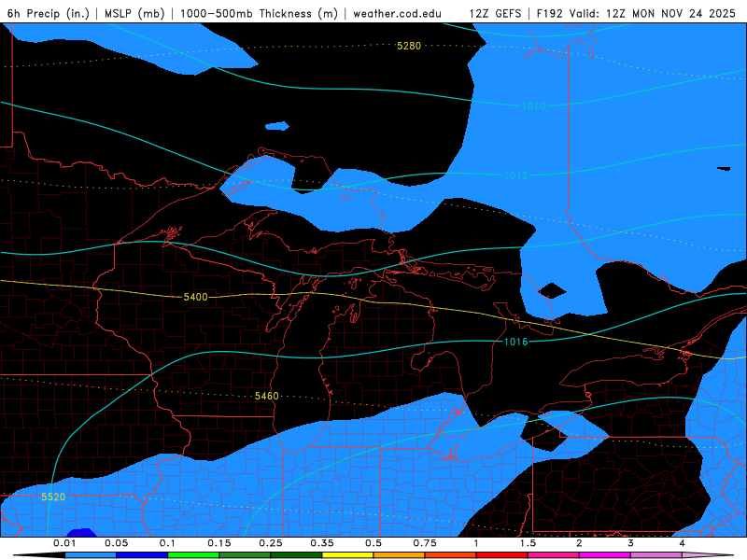Click the 5520 thickness contour label
This screenshot has width=747, height=560.
point(53,497)
